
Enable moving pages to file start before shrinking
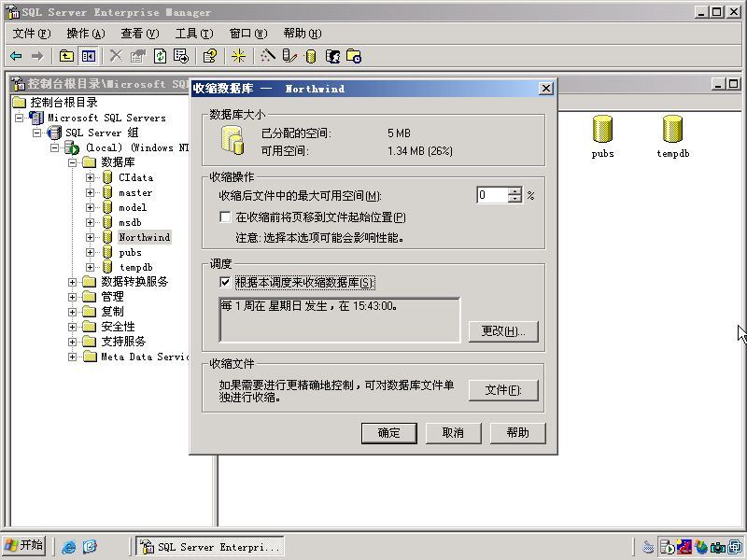pyautogui.click(x=225, y=217)
